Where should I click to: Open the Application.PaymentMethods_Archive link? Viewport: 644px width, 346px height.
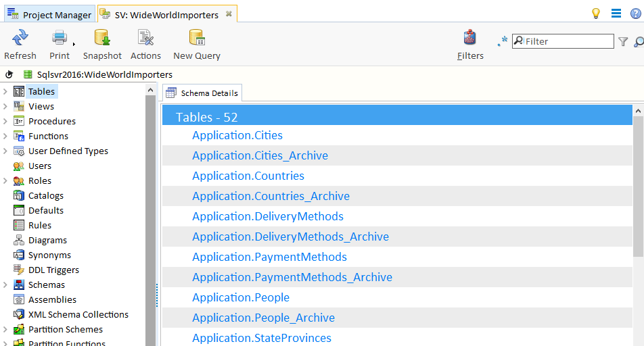pyautogui.click(x=292, y=277)
